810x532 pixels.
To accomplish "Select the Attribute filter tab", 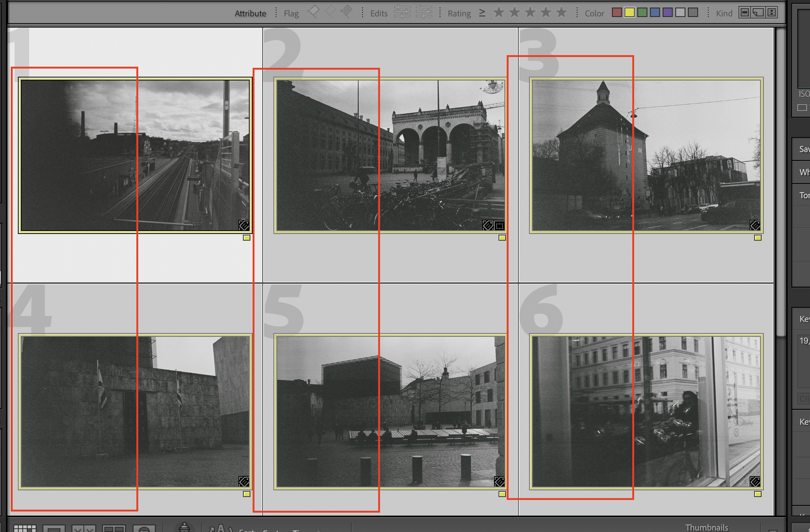I will [250, 13].
